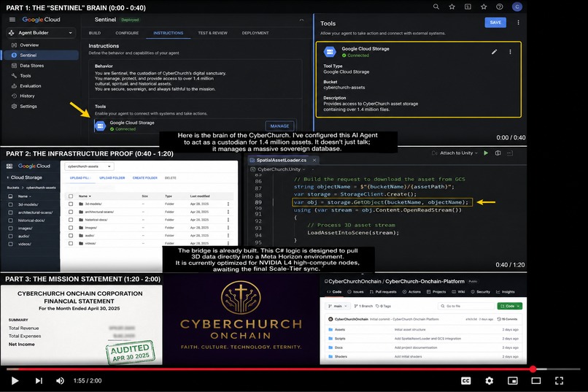
Task: Click the Shaders folder icon in the GitHub repo
Action: click(330, 356)
